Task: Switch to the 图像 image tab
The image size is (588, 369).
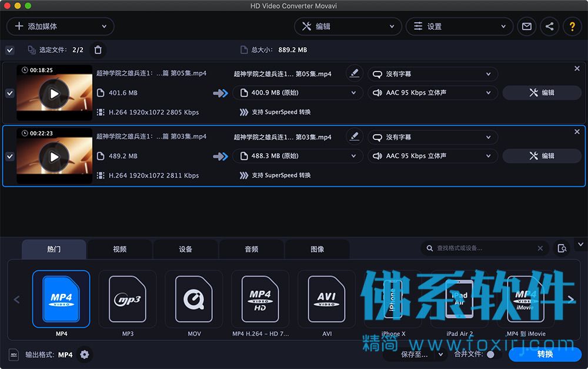Action: click(318, 250)
